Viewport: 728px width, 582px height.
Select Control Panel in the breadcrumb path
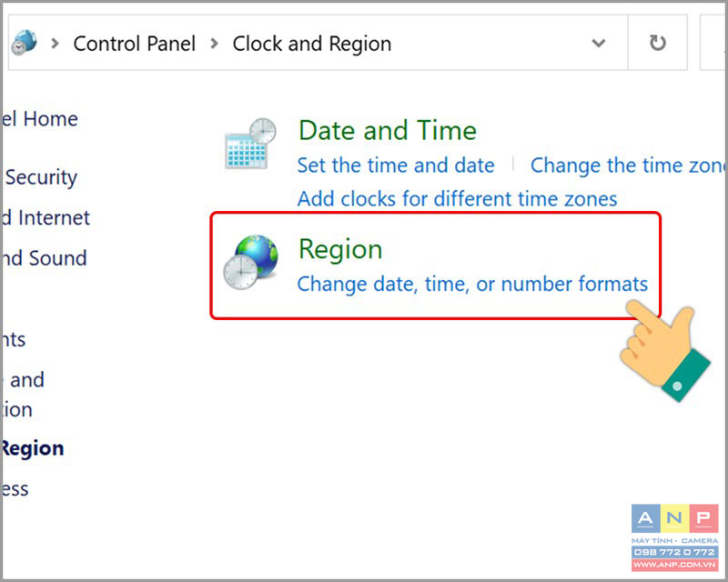tap(134, 44)
